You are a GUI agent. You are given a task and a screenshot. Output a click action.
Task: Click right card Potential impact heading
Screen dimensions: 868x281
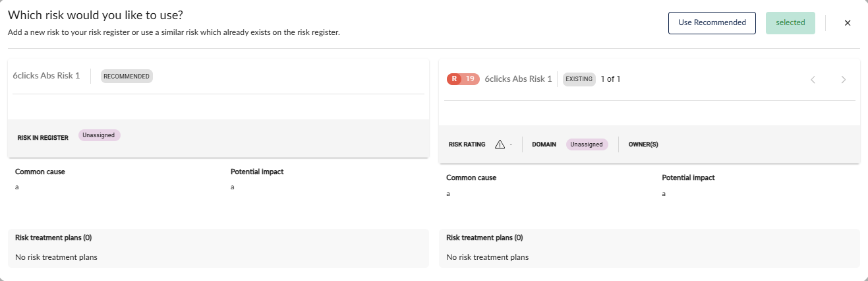click(x=688, y=177)
